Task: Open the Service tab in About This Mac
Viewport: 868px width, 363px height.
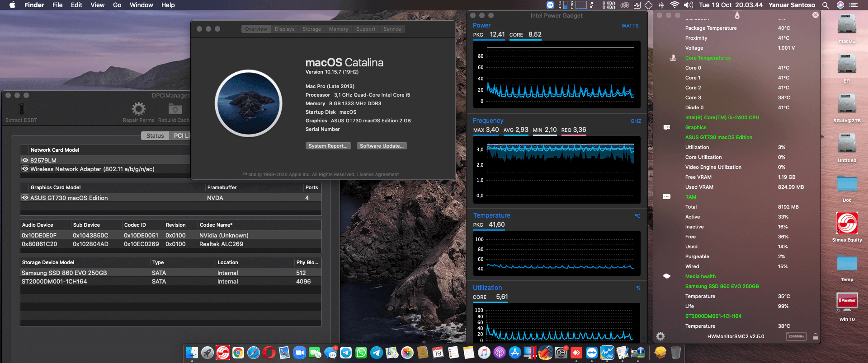Action: 392,29
